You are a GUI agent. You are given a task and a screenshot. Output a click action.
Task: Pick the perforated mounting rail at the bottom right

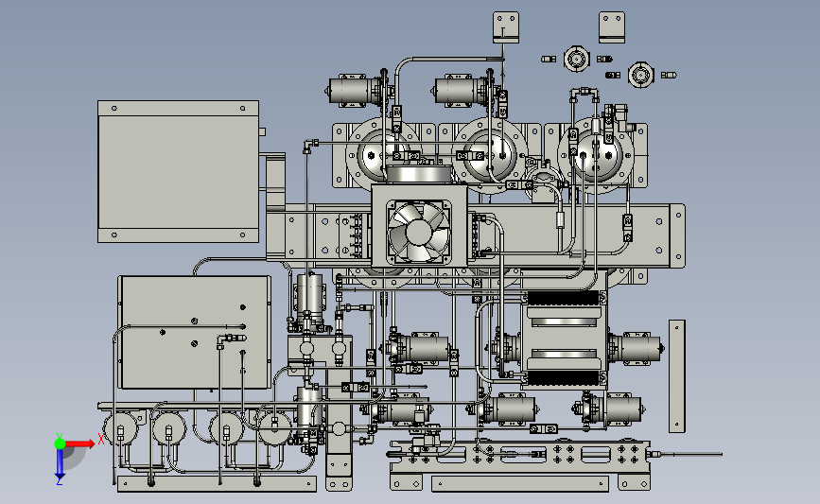tap(520, 456)
